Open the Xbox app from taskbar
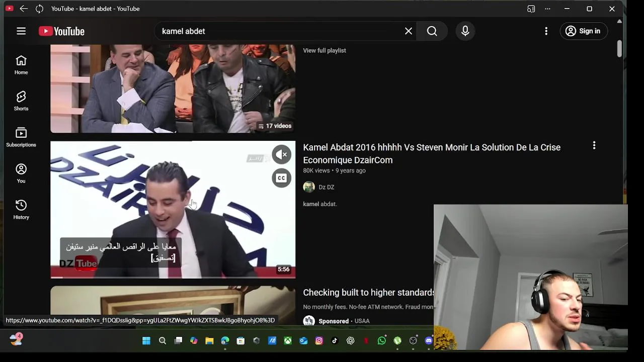This screenshot has width=644, height=362. point(288,341)
